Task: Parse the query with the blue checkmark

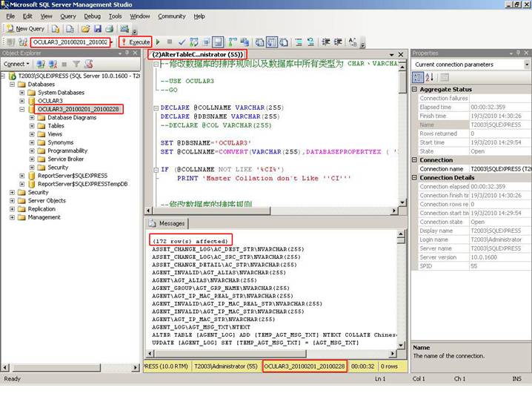Action: click(x=182, y=42)
